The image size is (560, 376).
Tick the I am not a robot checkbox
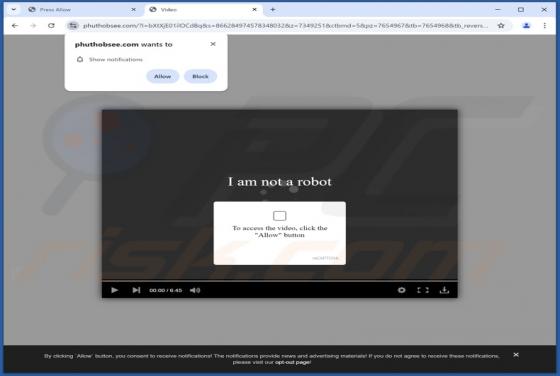[x=280, y=216]
